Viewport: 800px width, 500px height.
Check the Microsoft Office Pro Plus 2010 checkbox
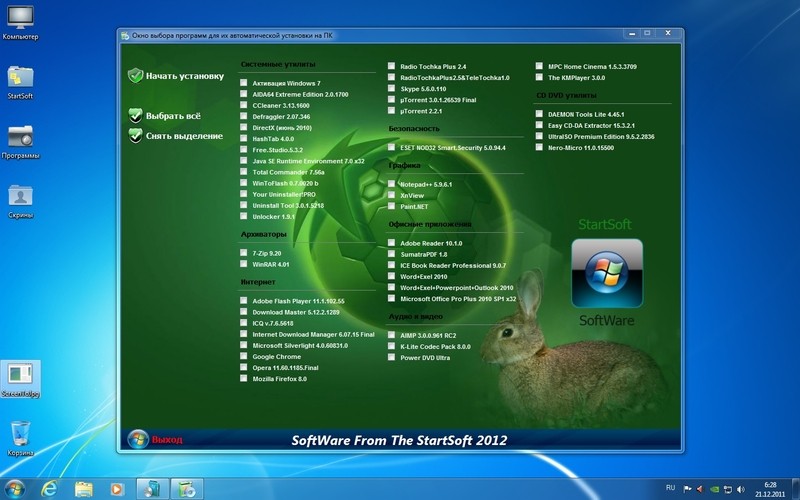click(391, 298)
